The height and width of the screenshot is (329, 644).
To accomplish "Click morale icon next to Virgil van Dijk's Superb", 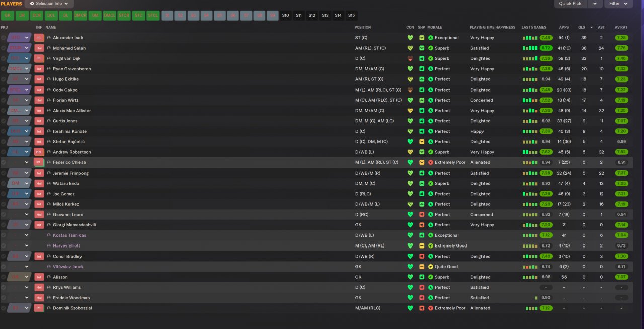I will (x=431, y=58).
